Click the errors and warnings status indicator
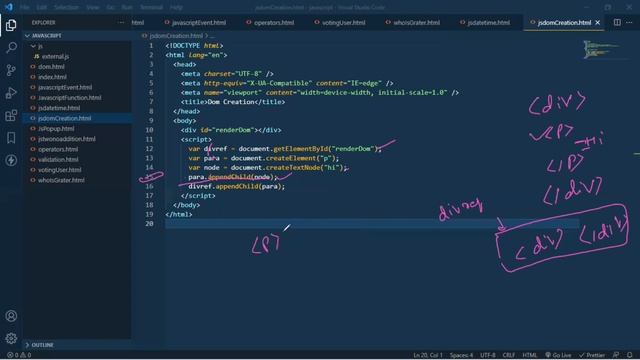 tap(19, 355)
